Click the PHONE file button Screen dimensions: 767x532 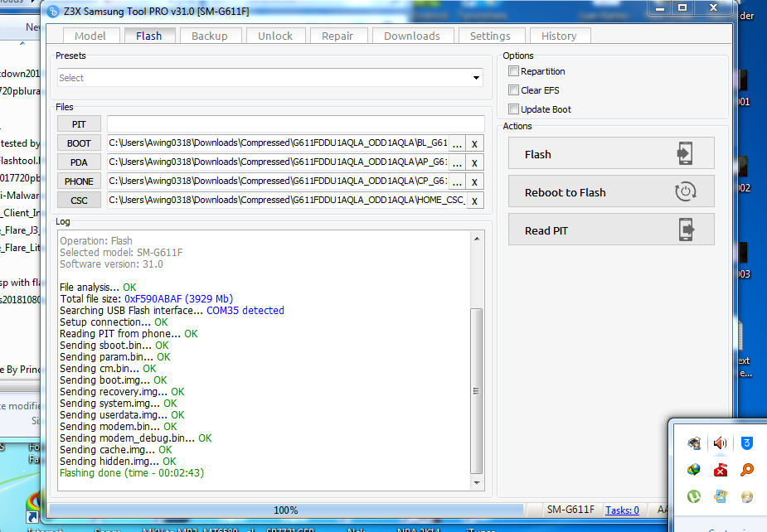point(80,181)
